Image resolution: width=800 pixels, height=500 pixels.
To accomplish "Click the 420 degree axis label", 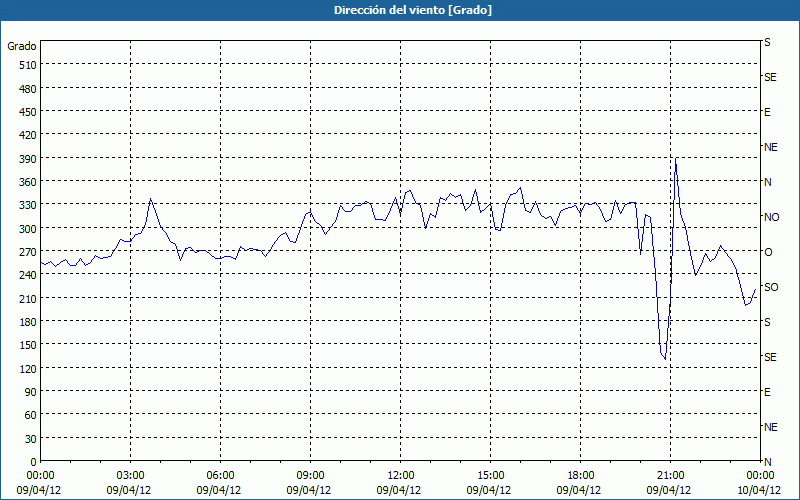I will [29, 135].
